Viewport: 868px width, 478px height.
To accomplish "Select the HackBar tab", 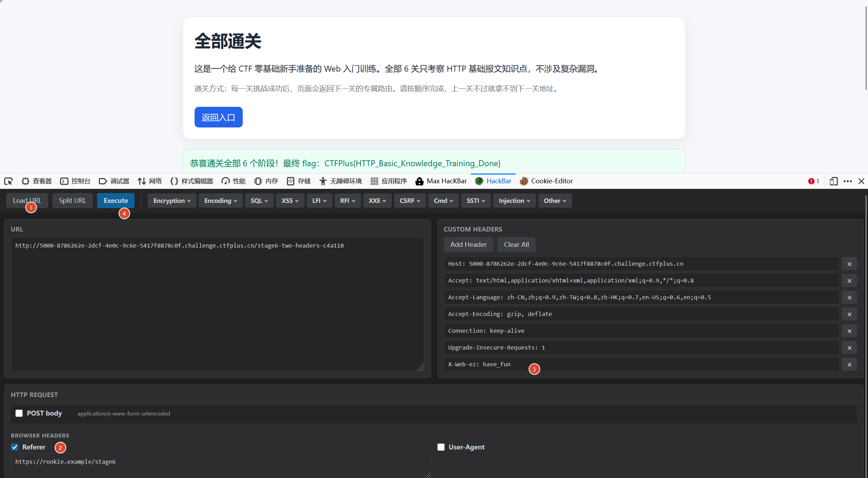I will (x=493, y=181).
